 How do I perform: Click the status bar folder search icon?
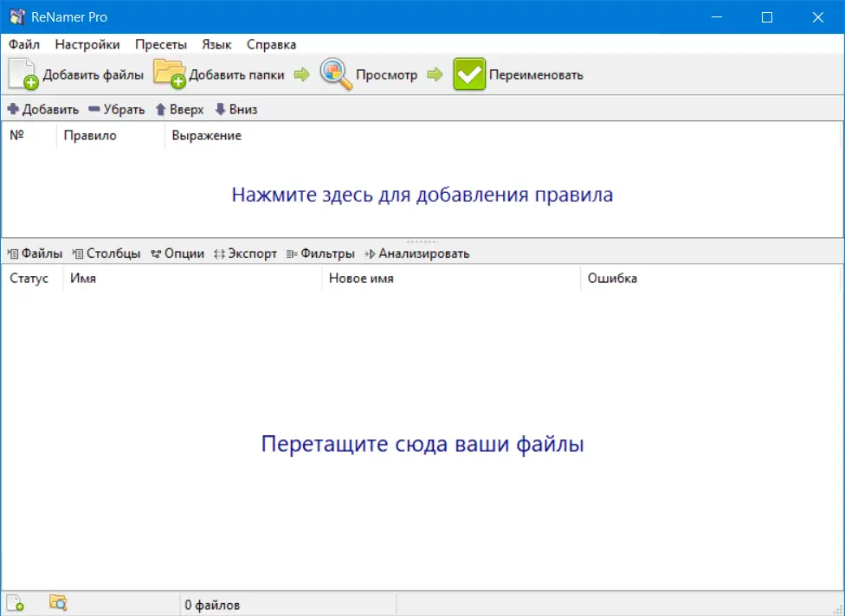[58, 602]
